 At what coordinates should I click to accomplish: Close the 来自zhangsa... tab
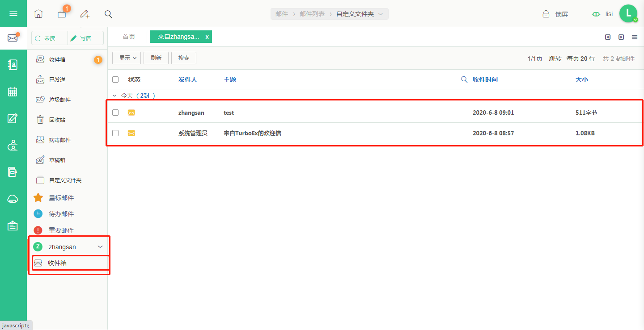[207, 37]
